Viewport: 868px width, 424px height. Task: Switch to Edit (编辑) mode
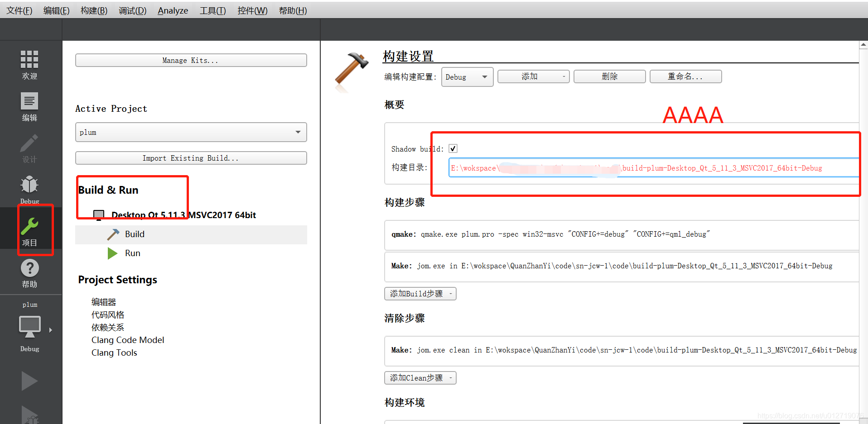pos(29,107)
